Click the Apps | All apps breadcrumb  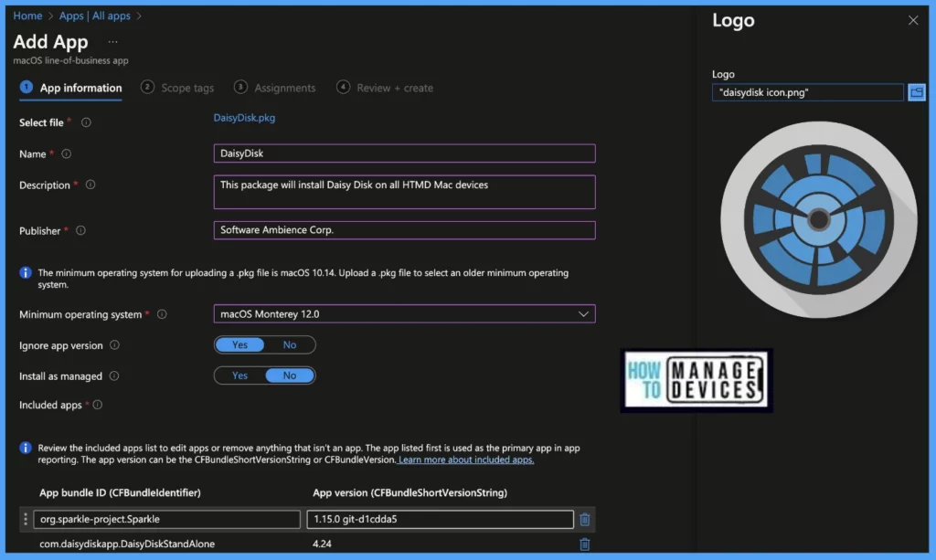pyautogui.click(x=94, y=16)
